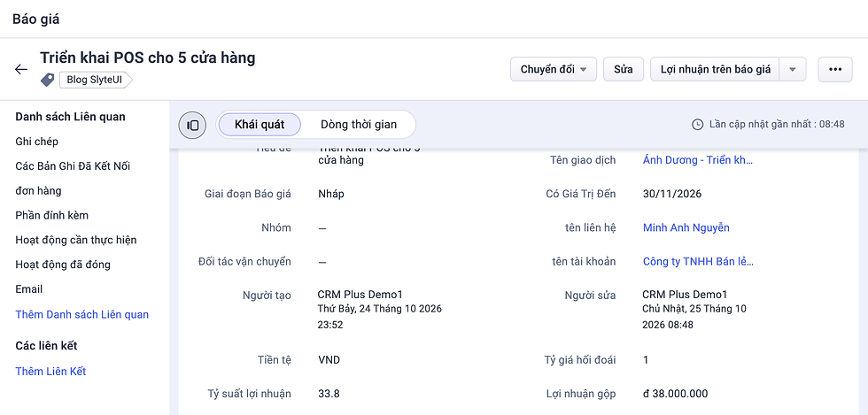This screenshot has height=415, width=868.
Task: Open contact Minh Anh Nguyễn
Action: click(x=686, y=227)
